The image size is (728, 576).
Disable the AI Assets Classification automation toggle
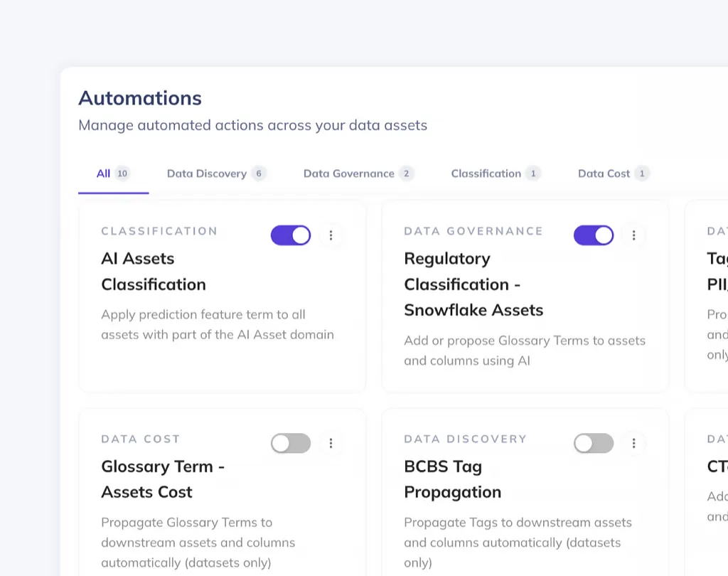click(291, 235)
